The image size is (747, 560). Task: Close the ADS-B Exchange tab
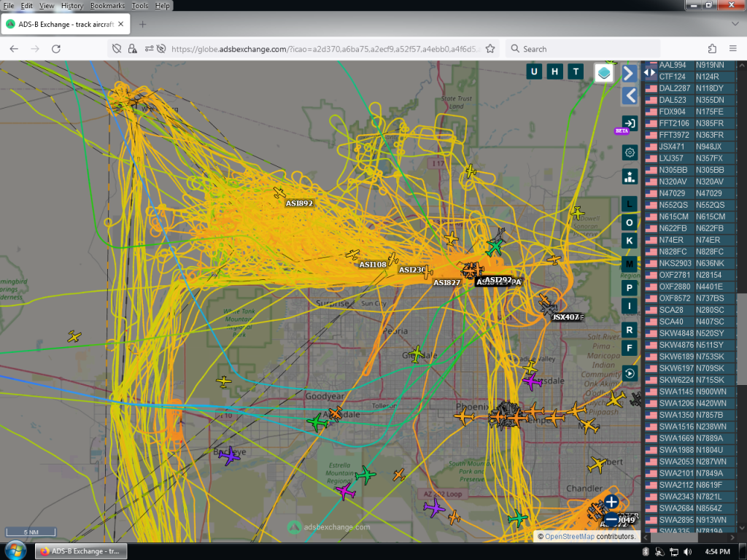[x=120, y=24]
